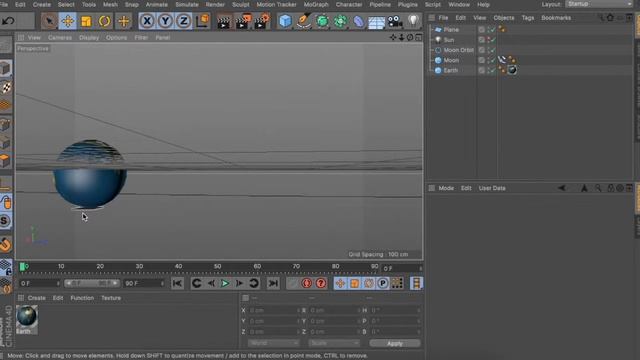Viewport: 640px width, 360px height.
Task: Click Earth texture tag sphere
Action: pos(512,70)
